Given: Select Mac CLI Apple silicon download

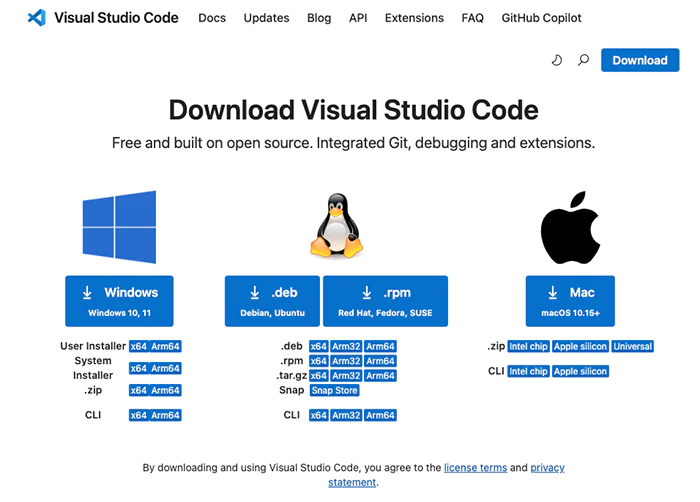Looking at the screenshot, I should (580, 371).
